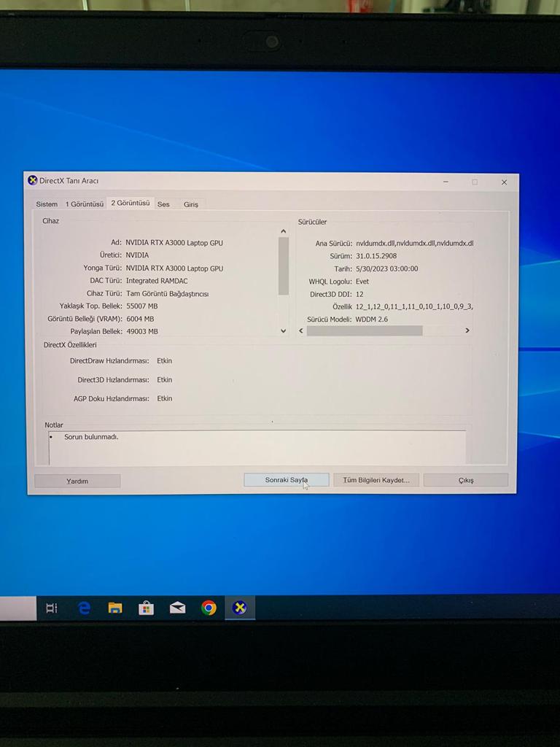Open the Mail app on taskbar

pos(177,608)
